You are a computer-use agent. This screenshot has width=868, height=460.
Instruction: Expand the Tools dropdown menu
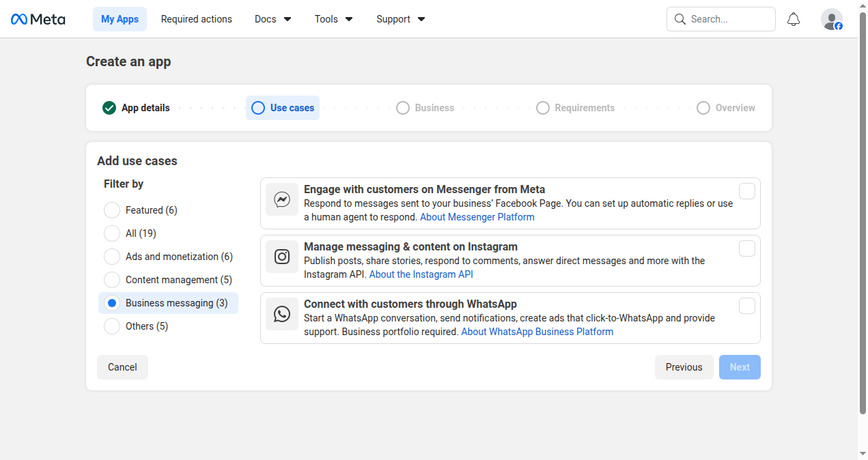point(333,19)
